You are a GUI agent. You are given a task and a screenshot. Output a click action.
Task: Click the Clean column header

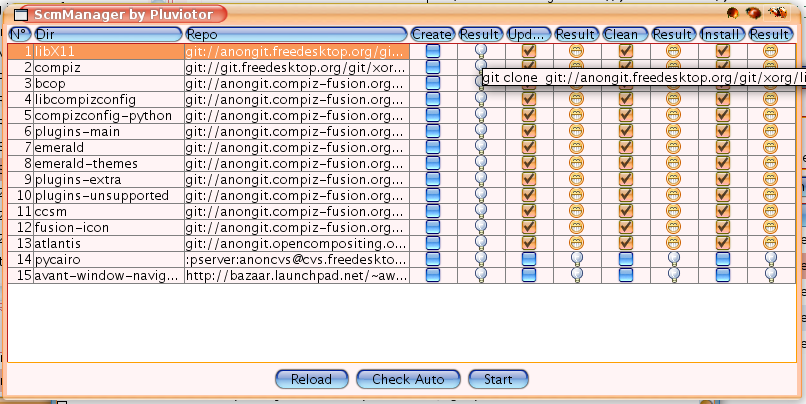[625, 34]
